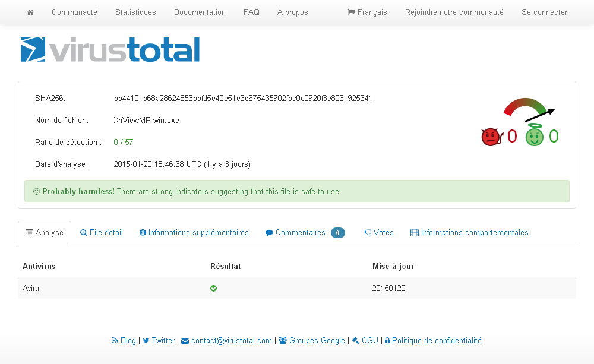This screenshot has height=364, width=594.
Task: Click the Antivirus column header
Action: 39,266
